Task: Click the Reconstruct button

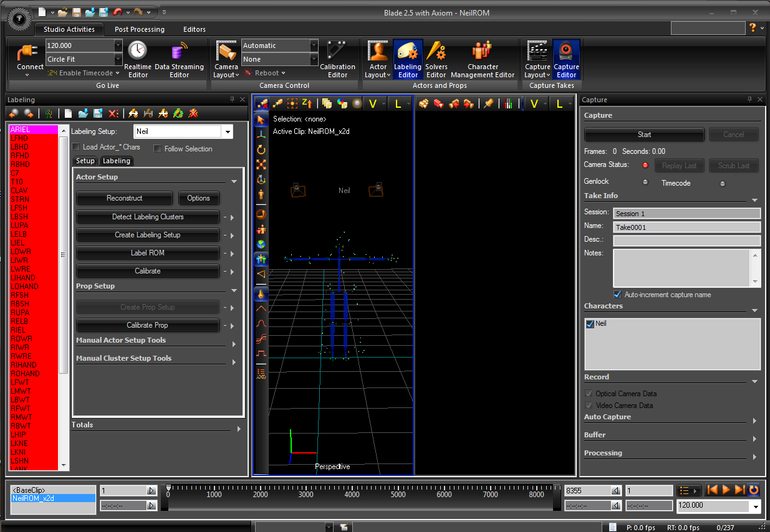Action: pos(124,198)
